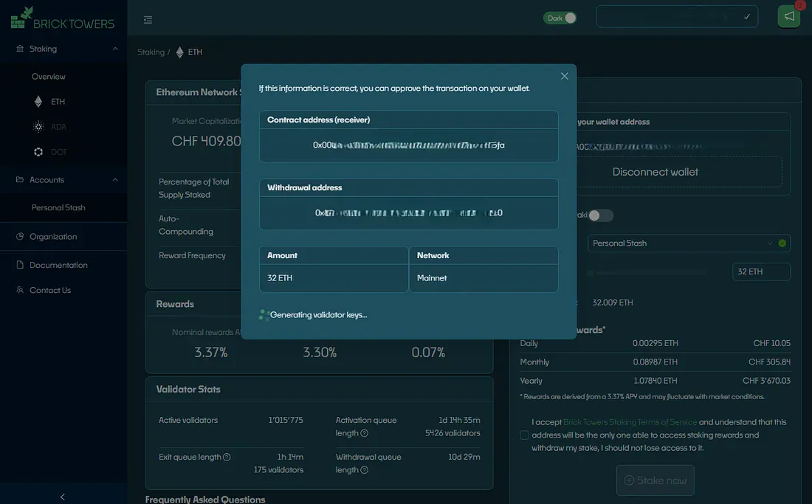Select the ETH diamond icon in sidebar

click(x=38, y=101)
